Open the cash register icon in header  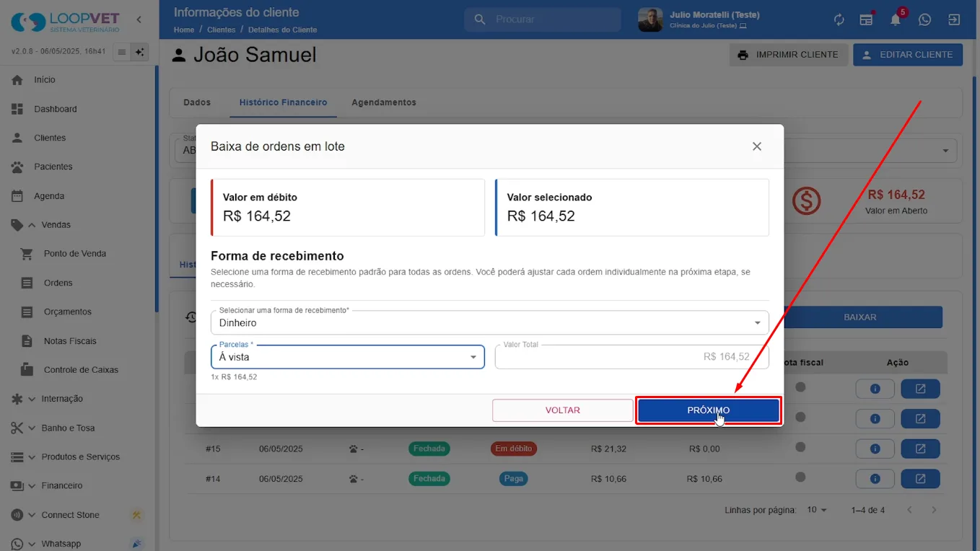click(867, 19)
